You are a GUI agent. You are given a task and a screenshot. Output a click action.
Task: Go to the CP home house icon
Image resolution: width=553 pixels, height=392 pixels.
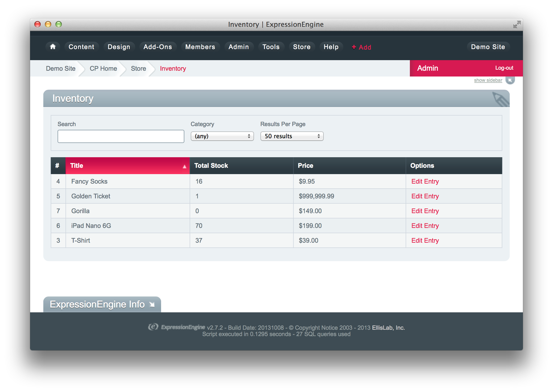pyautogui.click(x=53, y=47)
